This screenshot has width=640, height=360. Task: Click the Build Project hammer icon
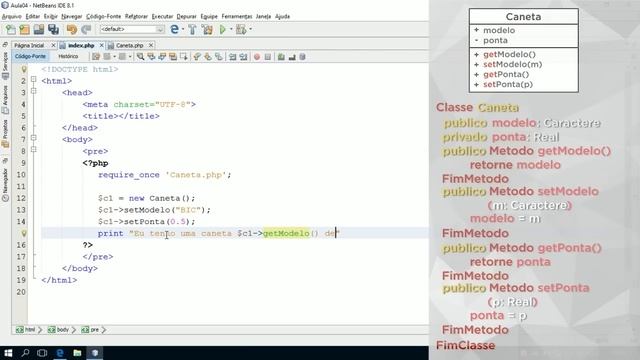192,29
